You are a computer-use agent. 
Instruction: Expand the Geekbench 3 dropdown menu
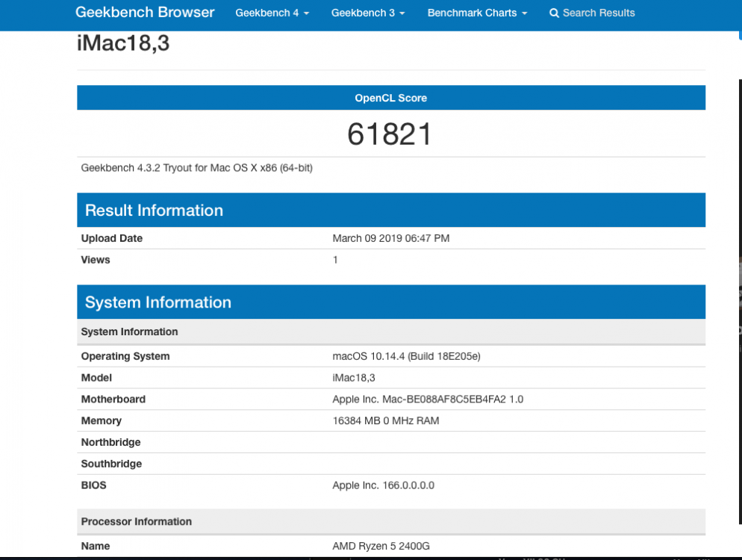[368, 13]
